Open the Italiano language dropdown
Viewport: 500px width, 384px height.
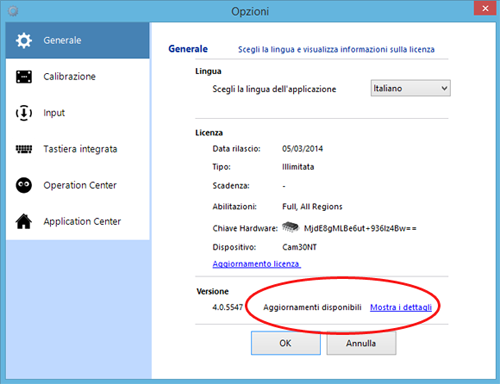410,88
